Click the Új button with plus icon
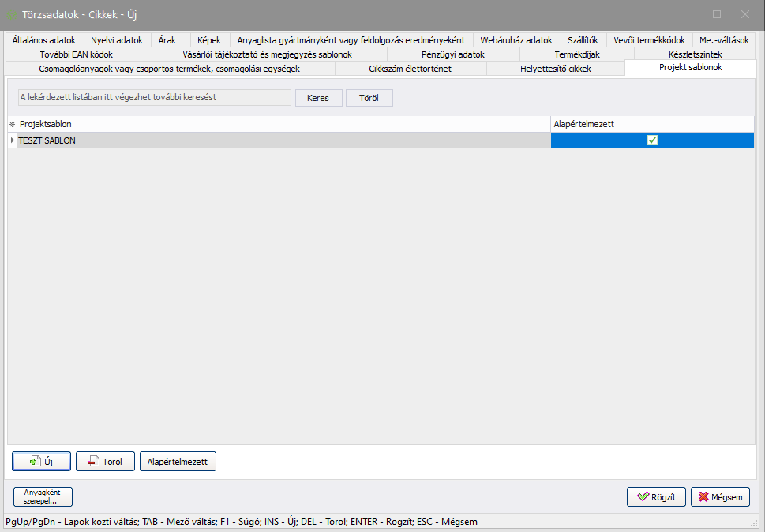This screenshot has width=765, height=532. click(x=42, y=462)
